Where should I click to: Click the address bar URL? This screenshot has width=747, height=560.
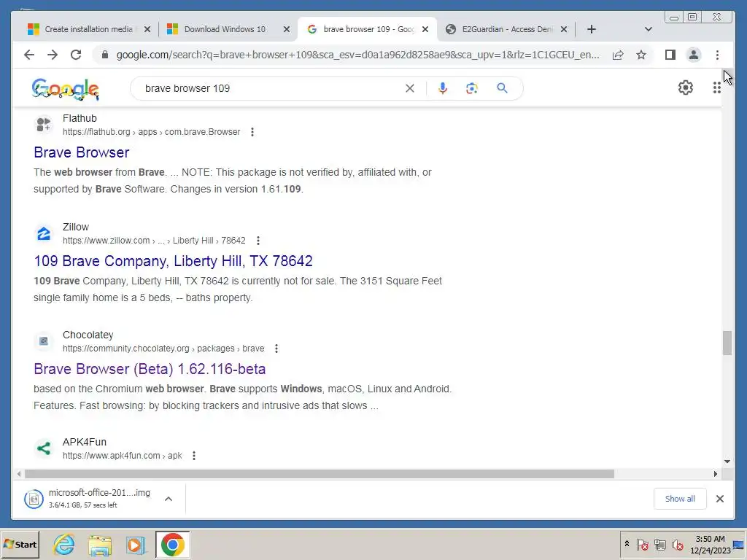click(x=357, y=55)
